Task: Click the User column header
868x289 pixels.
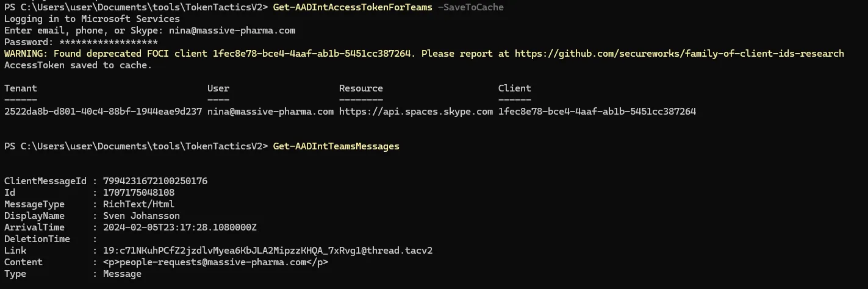Action: coord(218,88)
